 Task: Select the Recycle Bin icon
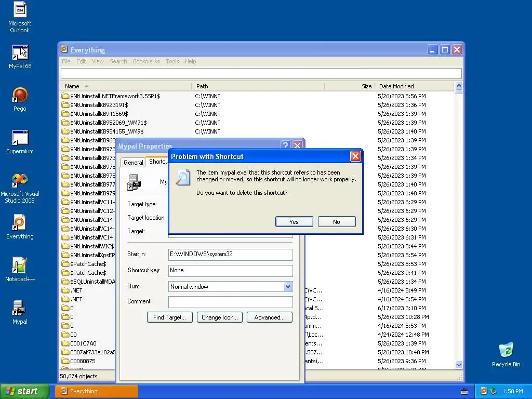point(506,354)
